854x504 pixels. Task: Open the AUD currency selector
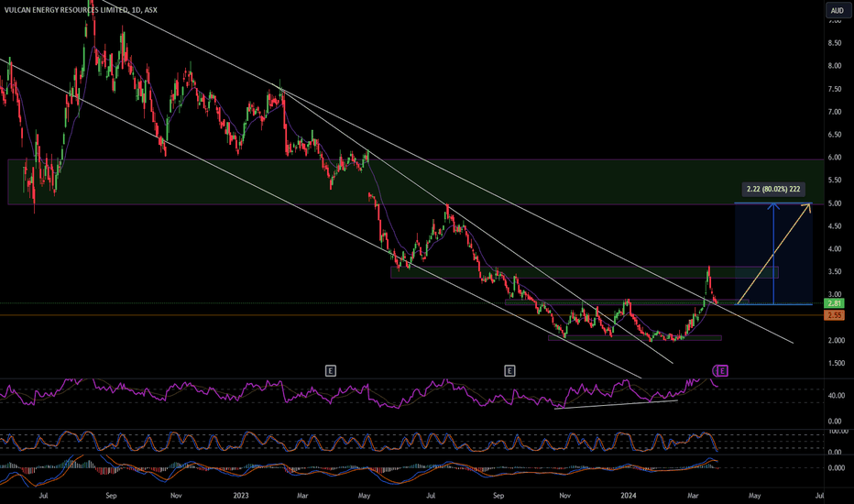click(837, 10)
